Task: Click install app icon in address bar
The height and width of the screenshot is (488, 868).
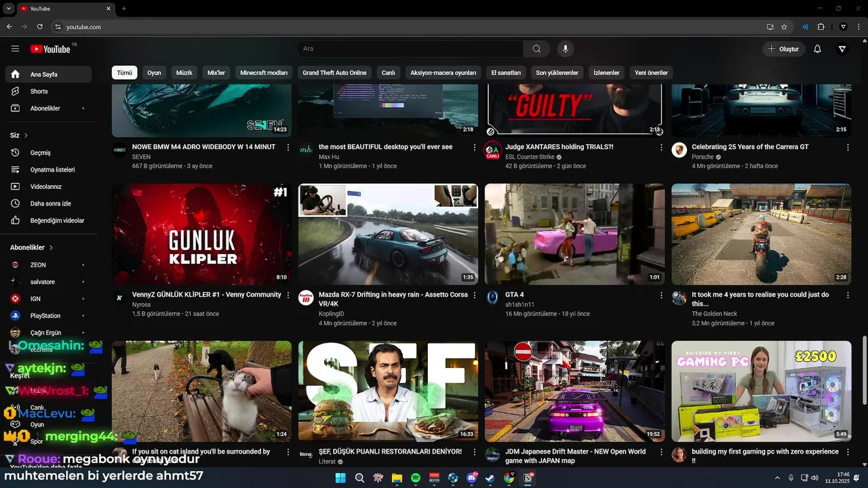Action: [770, 27]
